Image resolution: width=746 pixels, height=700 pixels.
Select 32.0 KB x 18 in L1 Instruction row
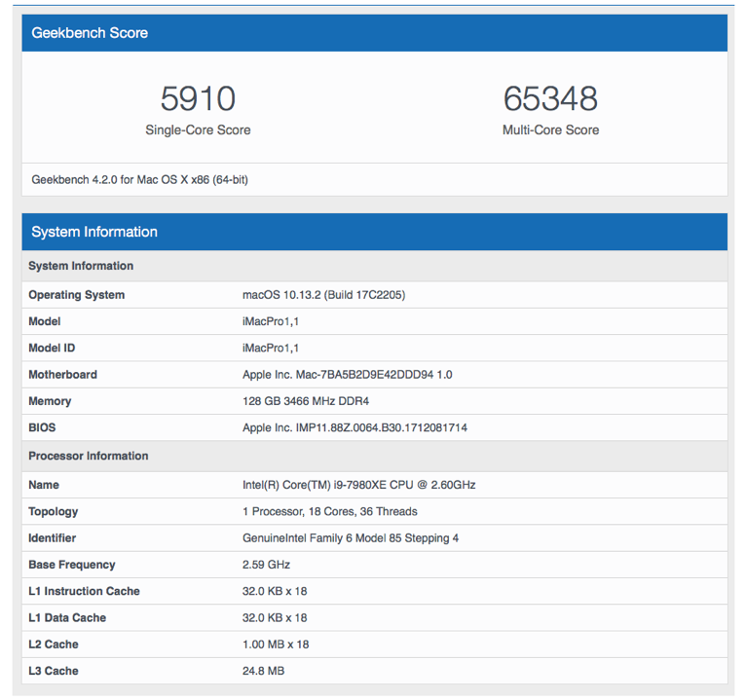click(275, 591)
